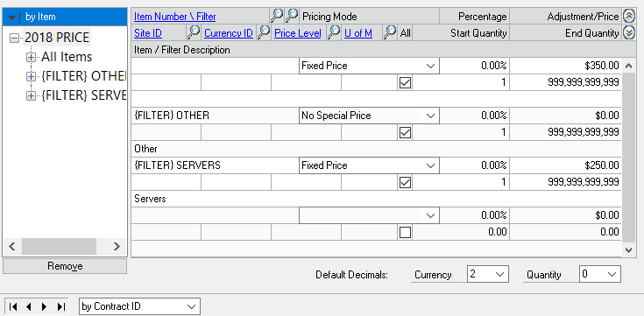Screen dimensions: 644x316
Task: Click the empty first item number cell
Action: (x=216, y=66)
